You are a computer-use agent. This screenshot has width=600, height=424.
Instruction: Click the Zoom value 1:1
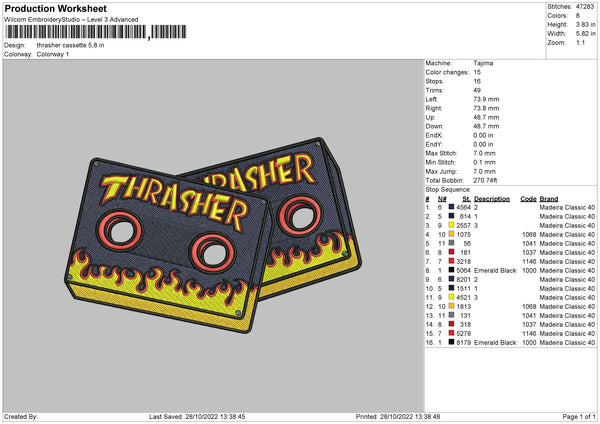click(583, 44)
